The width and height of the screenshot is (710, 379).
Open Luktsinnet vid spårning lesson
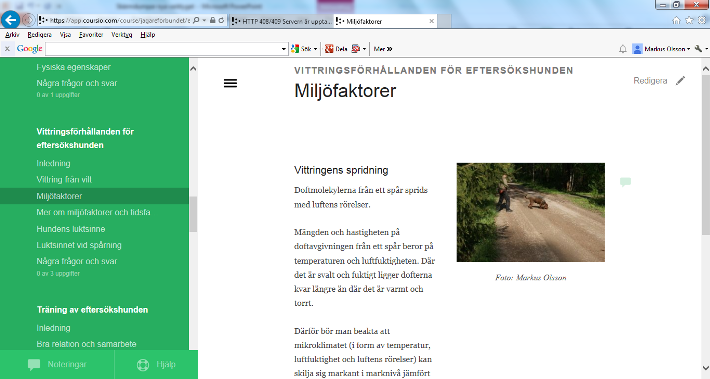click(79, 245)
